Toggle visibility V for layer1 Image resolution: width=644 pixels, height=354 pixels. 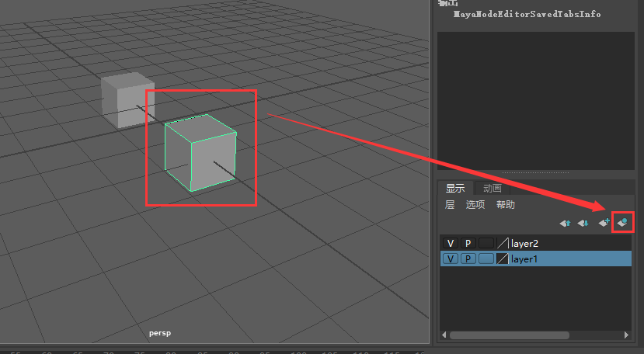pos(451,259)
